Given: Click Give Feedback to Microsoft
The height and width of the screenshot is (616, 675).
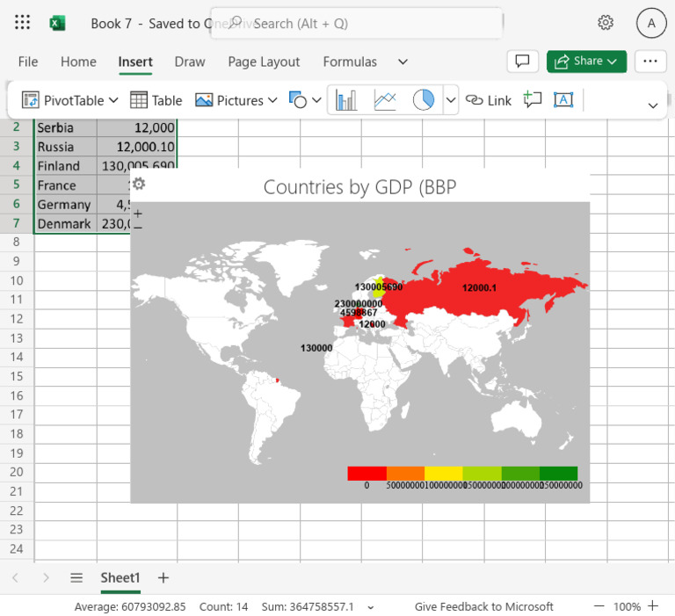Looking at the screenshot, I should [x=484, y=606].
